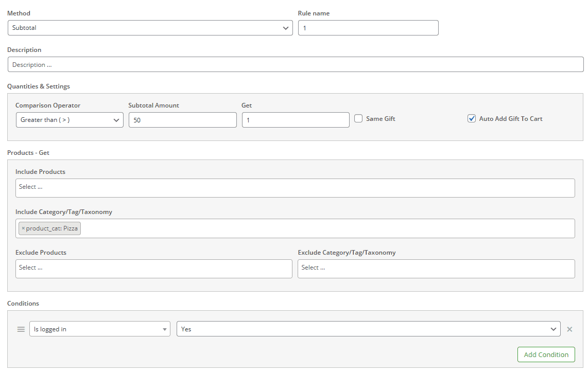Click the Description input field
This screenshot has width=588, height=373.
point(295,64)
